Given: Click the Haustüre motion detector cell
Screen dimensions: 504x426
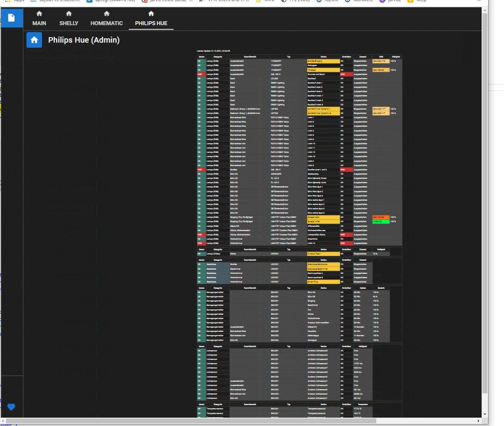Looking at the screenshot, I should [x=323, y=331].
